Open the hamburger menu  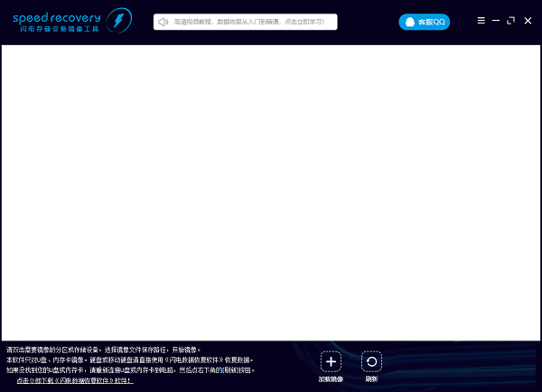[481, 21]
